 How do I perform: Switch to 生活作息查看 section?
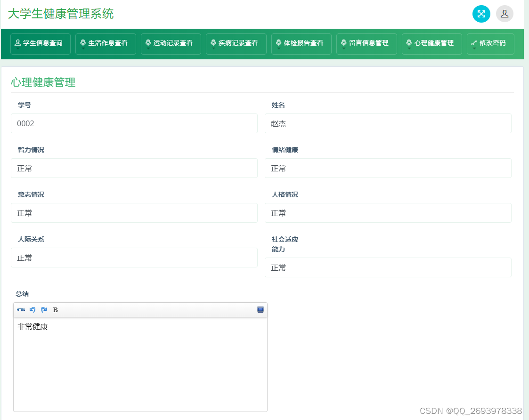click(x=106, y=43)
